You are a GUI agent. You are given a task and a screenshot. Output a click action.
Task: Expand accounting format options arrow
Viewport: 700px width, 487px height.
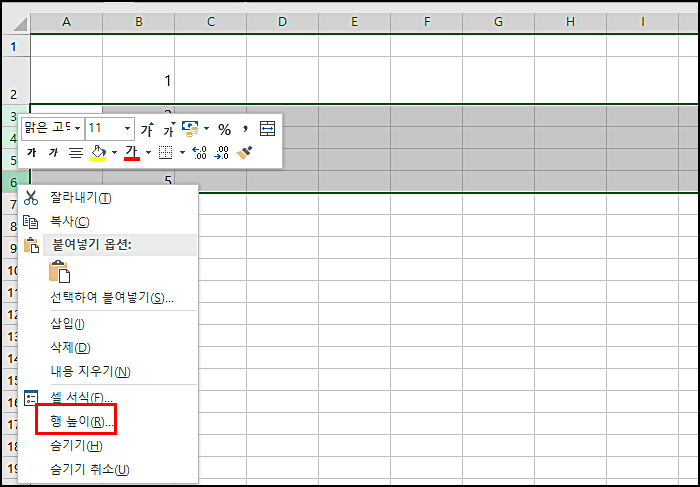pos(206,129)
